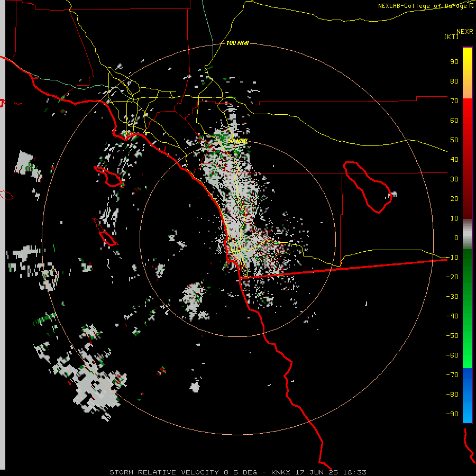Click the 20 value on the velocity scale

coord(454,198)
